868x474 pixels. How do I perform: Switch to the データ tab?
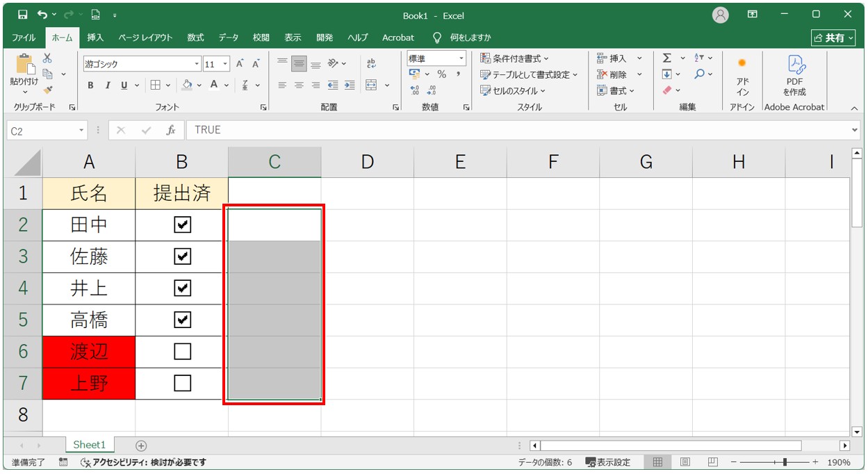(229, 38)
